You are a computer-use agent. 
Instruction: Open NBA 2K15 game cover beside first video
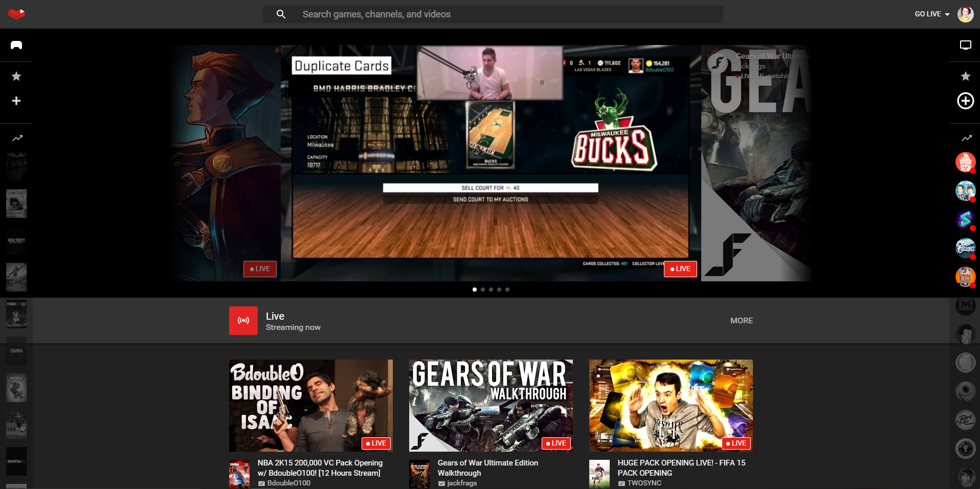(x=239, y=475)
